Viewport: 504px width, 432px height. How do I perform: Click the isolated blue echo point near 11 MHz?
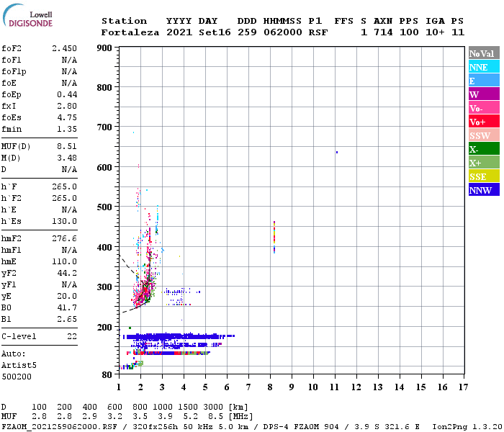337,153
